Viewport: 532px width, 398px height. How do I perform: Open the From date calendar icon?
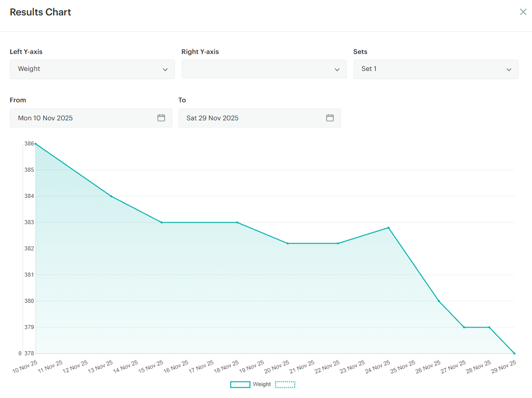[161, 118]
